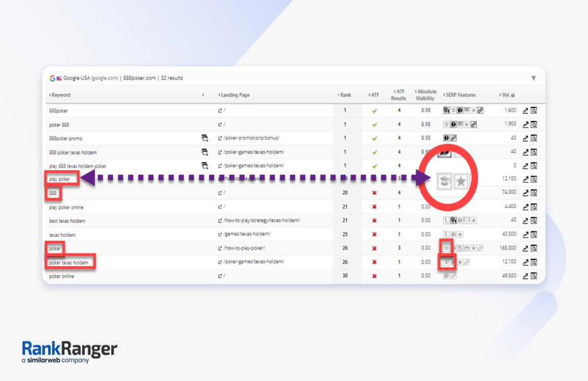The width and height of the screenshot is (588, 381).
Task: Click device icon beside 888poker promo keyword
Action: [x=205, y=138]
